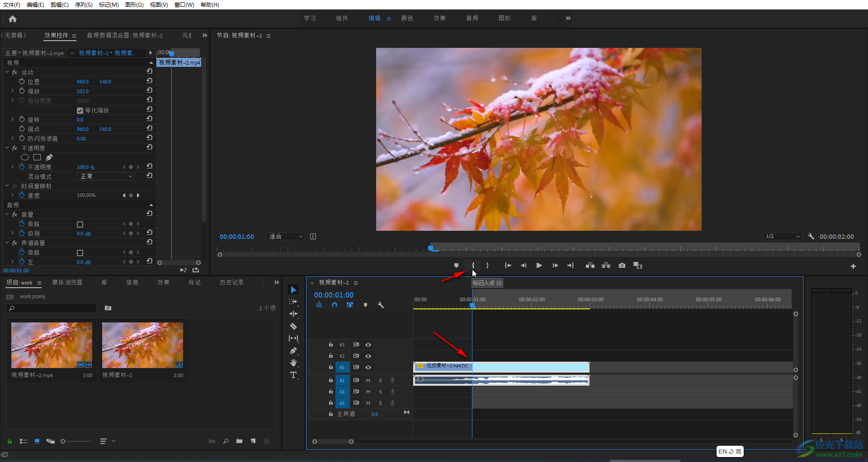Switch to the Color workspace
The width and height of the screenshot is (868, 462).
(x=407, y=18)
